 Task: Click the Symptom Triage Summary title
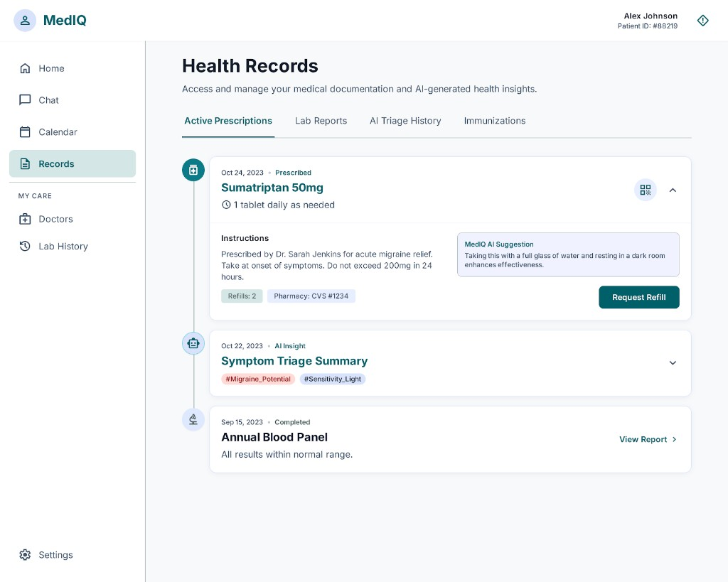click(294, 361)
